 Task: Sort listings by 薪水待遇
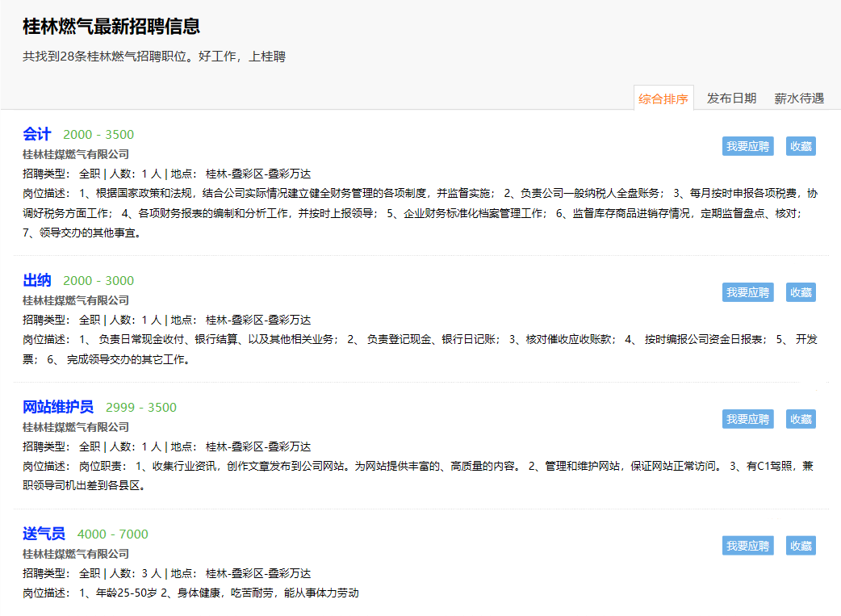tap(799, 98)
